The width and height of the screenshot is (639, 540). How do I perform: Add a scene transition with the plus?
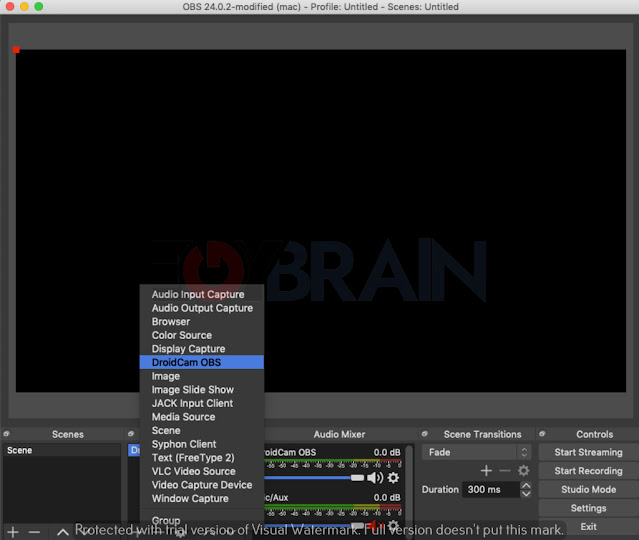click(x=486, y=471)
